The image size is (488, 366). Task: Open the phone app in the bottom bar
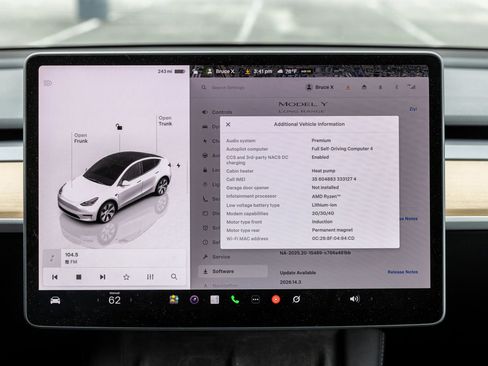235,300
